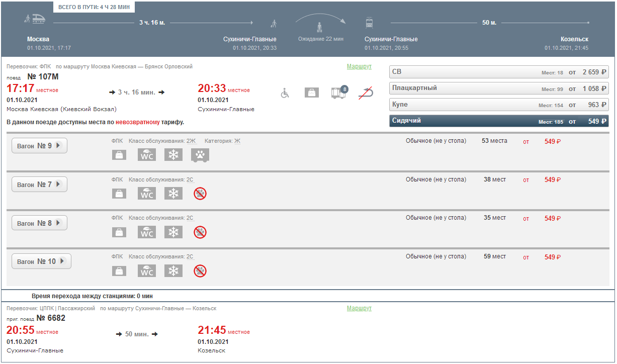
Task: Expand Вагон № 7 seat details
Action: pos(39,185)
